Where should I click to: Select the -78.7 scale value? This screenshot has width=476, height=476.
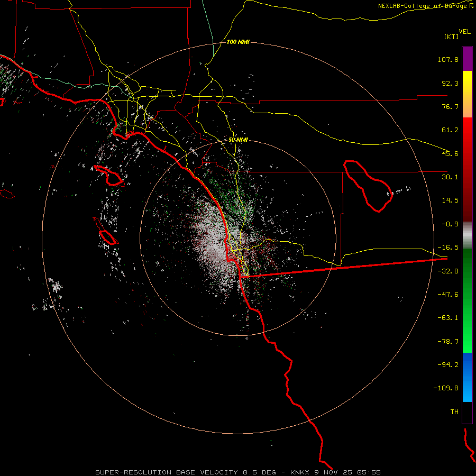coord(448,342)
